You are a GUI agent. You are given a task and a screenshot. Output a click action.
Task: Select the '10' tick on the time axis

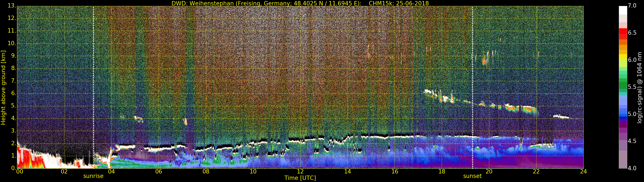coord(253,171)
